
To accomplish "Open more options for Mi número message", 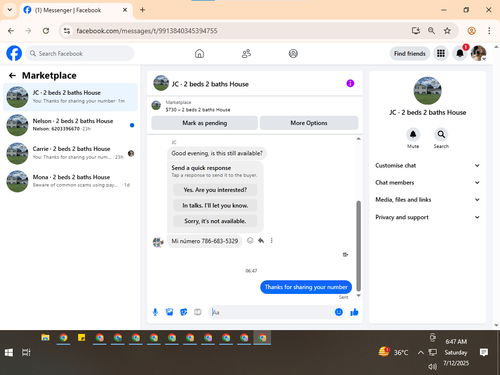I will coord(272,240).
